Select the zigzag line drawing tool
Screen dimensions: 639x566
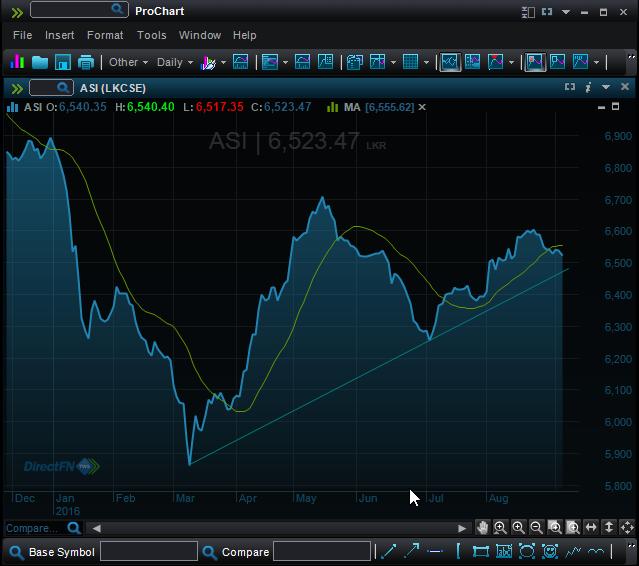pyautogui.click(x=573, y=552)
